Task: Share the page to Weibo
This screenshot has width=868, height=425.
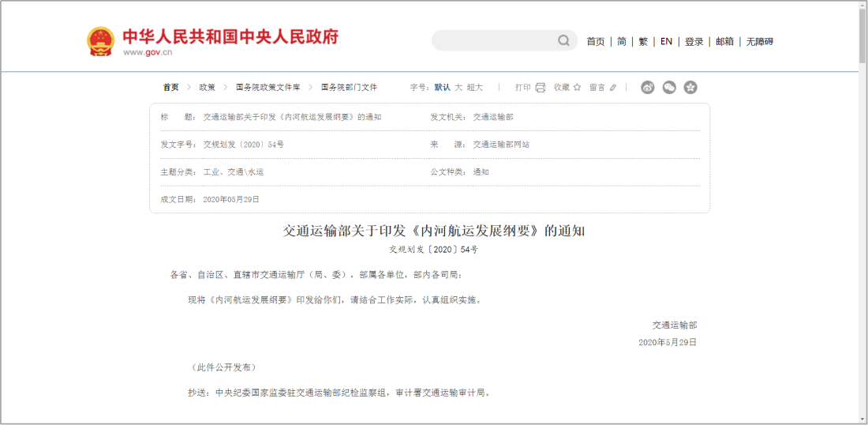Action: pyautogui.click(x=648, y=88)
